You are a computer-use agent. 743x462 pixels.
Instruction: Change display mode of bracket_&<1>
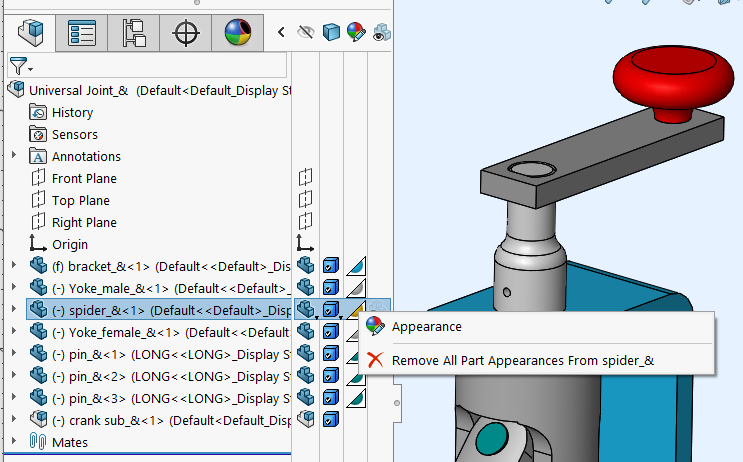click(x=331, y=265)
